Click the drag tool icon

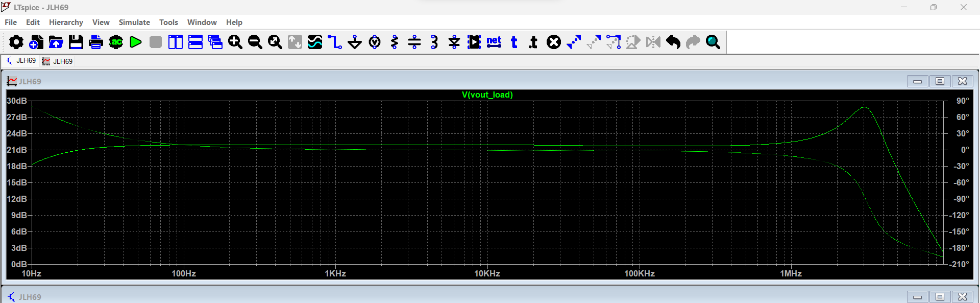614,42
